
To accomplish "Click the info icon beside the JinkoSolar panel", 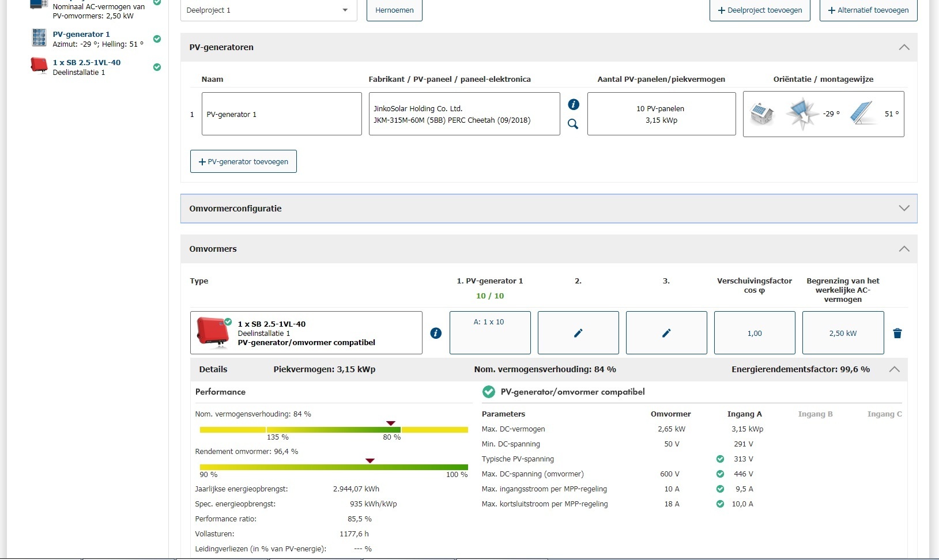I will coord(573,104).
